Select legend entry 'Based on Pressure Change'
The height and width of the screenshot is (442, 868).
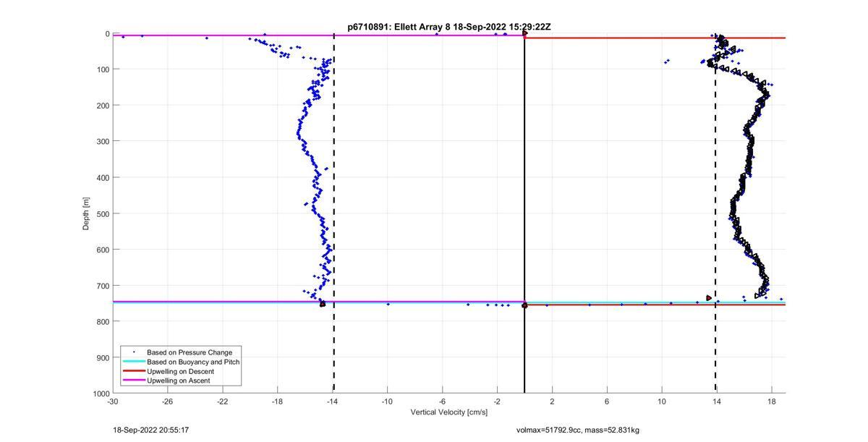[x=190, y=352]
